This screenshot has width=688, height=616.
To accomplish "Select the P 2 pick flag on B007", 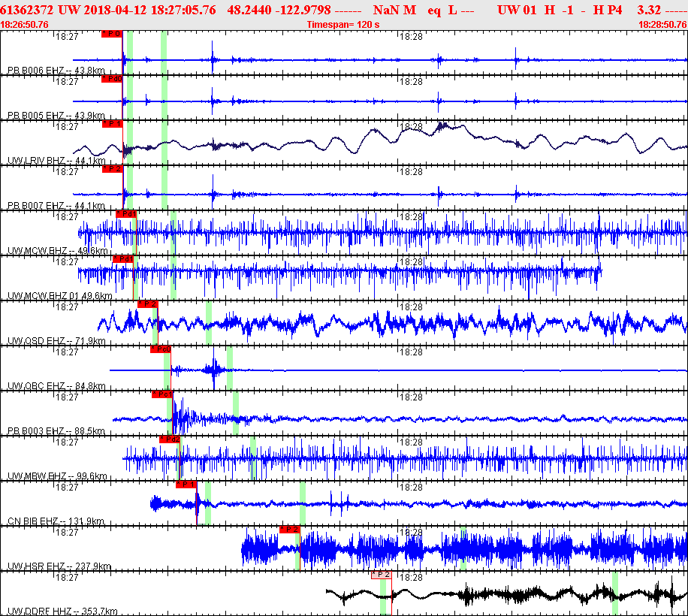I will 113,169.
